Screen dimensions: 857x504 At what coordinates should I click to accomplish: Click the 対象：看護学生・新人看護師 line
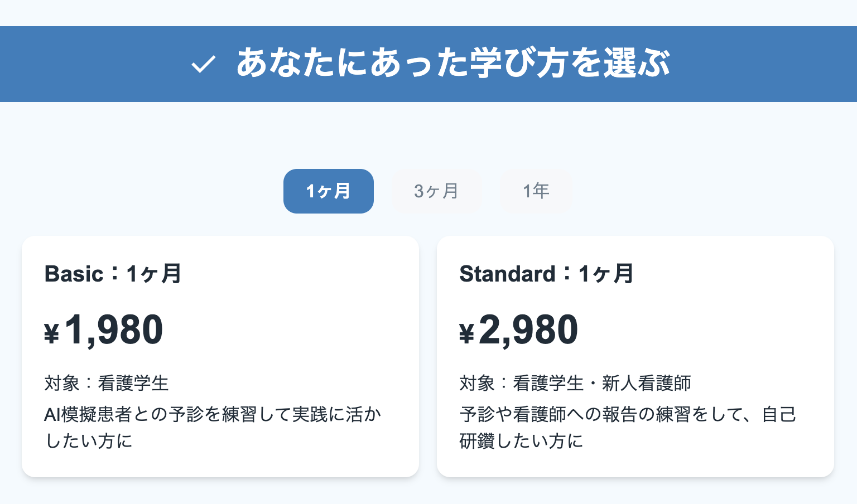pyautogui.click(x=575, y=383)
